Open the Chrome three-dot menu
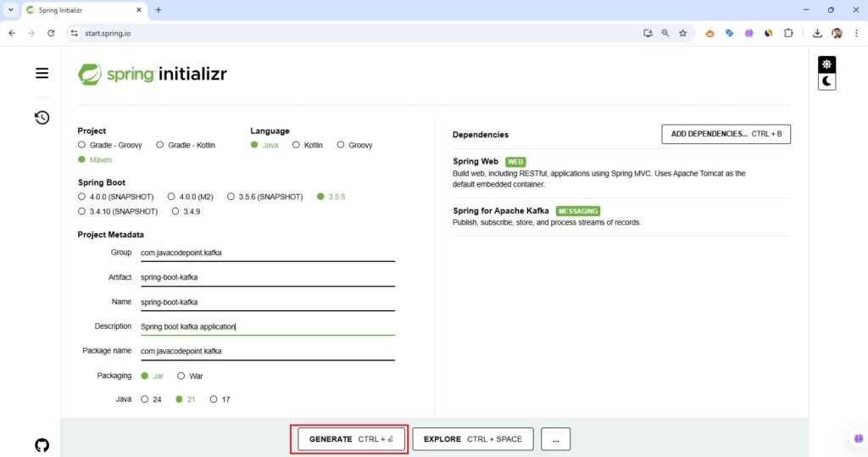 coord(856,33)
